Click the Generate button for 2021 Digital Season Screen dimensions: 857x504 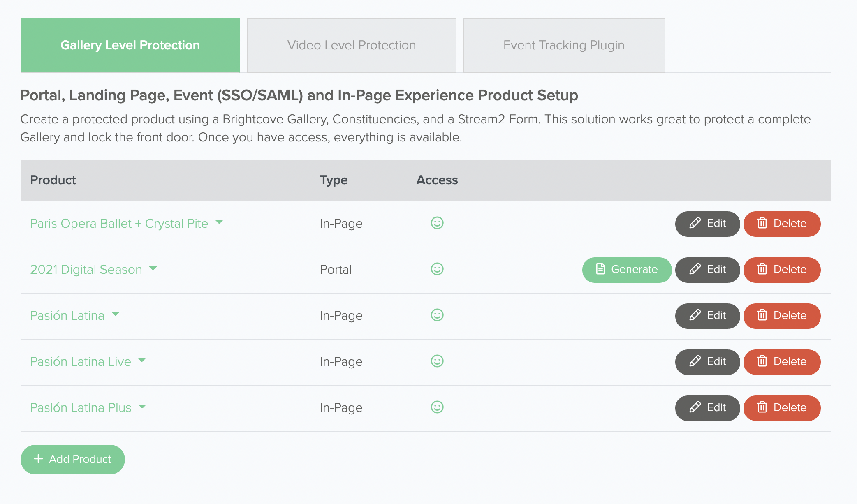(626, 270)
